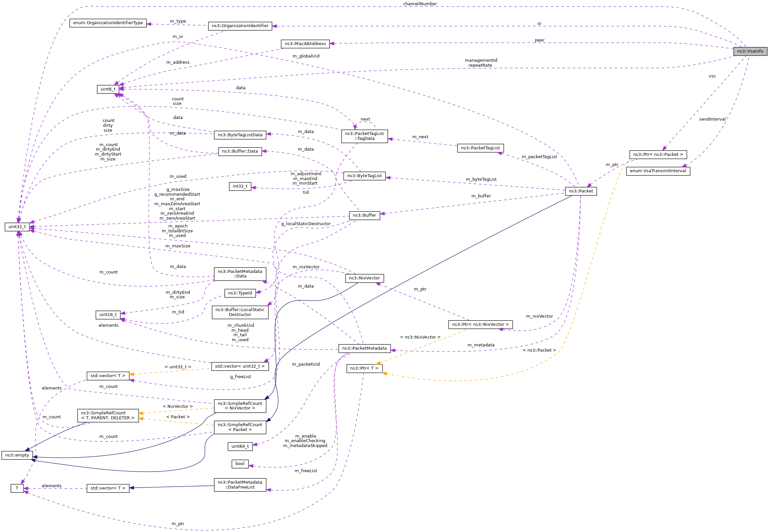
Task: Open the ns3::empty node
Action: (x=17, y=455)
